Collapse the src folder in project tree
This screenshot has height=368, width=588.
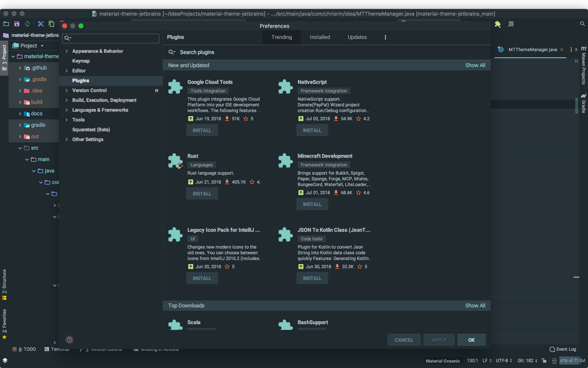20,148
